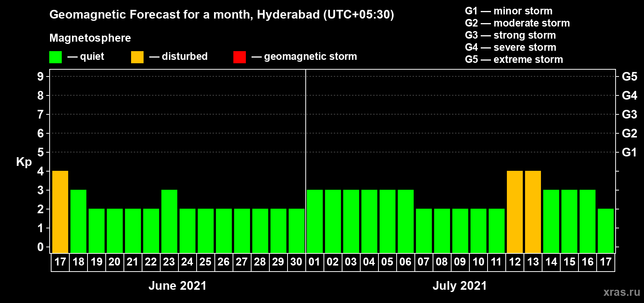Select the green bar for June 26
Image resolution: width=644 pixels, height=303 pixels.
click(x=224, y=231)
